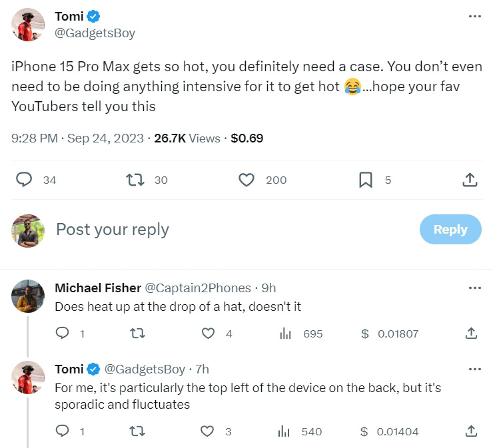Share Michael Fisher's reply
Screen dimensions: 493x448
(470, 334)
